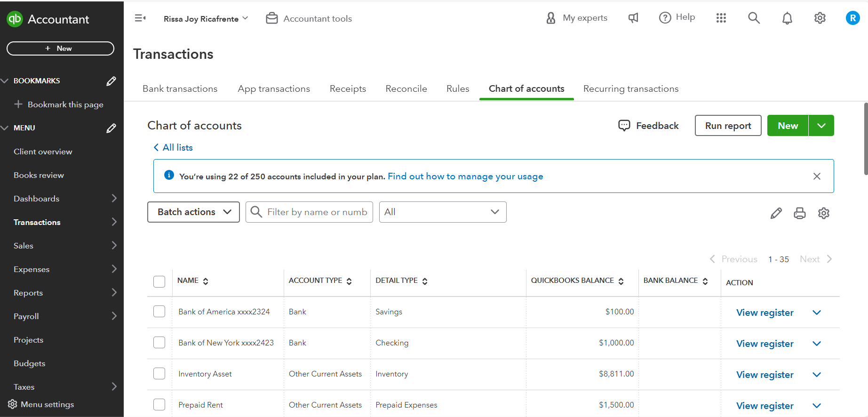Check the Bank of America xxxx2324 row
Screen dimensions: 868x417
(x=159, y=312)
